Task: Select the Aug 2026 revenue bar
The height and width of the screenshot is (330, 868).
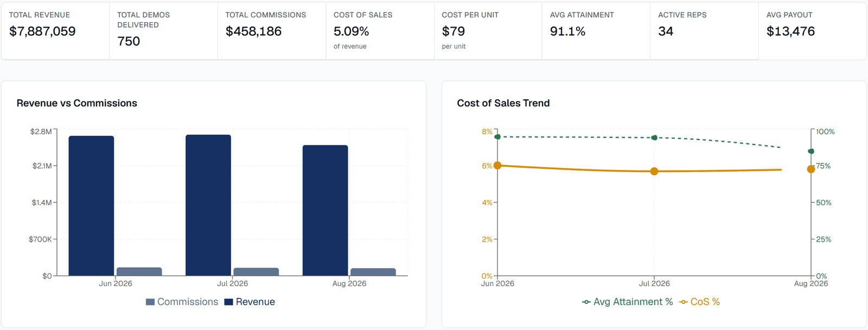Action: pos(325,211)
